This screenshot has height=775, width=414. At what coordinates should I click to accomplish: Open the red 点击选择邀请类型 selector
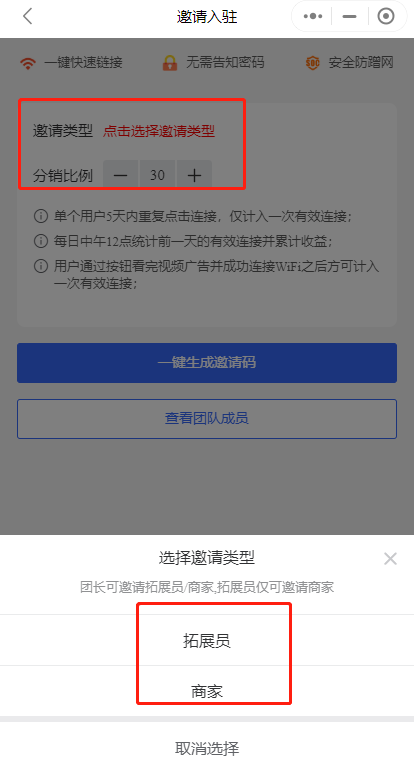[159, 131]
